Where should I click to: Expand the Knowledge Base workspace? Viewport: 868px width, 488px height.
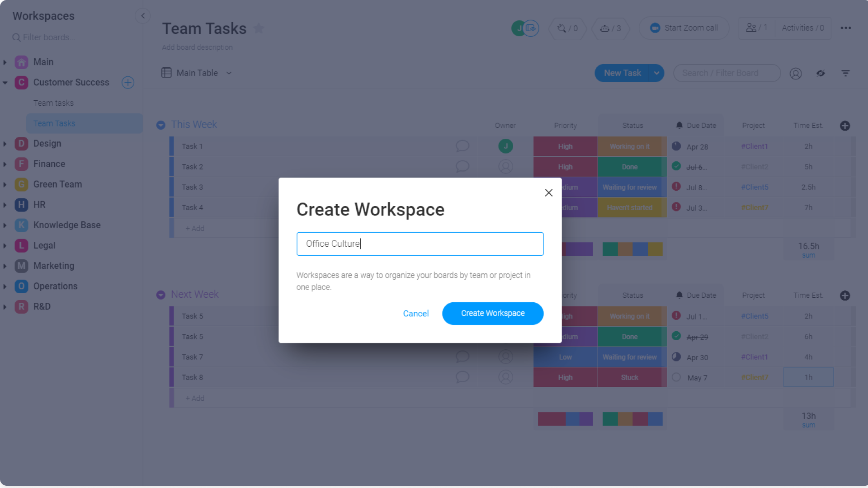(5, 225)
